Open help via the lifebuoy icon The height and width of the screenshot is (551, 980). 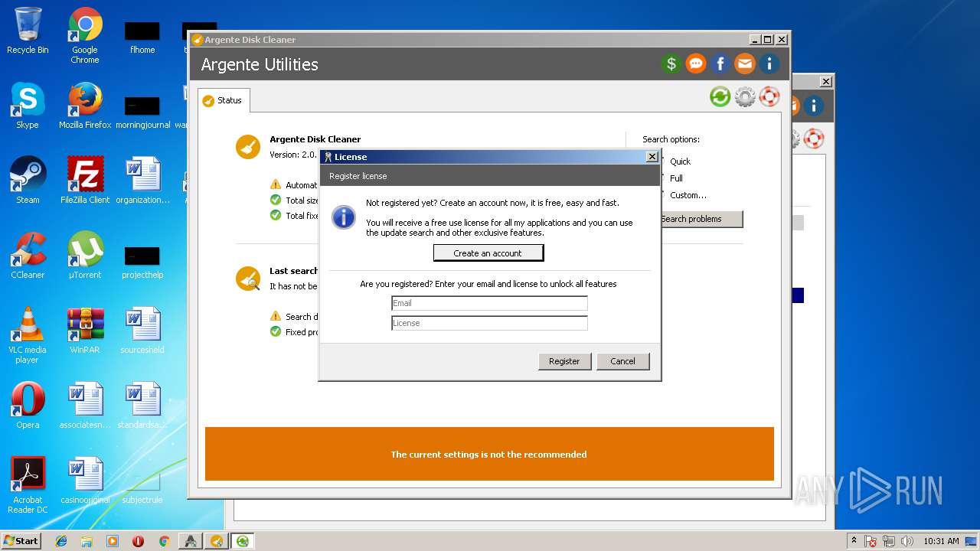[769, 96]
